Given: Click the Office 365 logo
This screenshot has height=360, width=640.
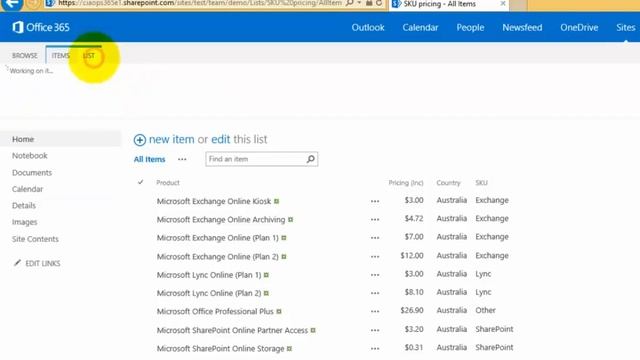Looking at the screenshot, I should tap(41, 27).
